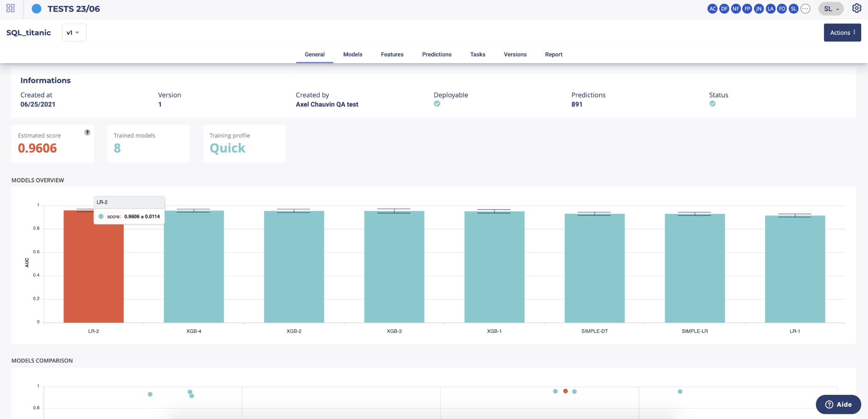The height and width of the screenshot is (419, 868).
Task: Click the DF user avatar
Action: point(724,9)
